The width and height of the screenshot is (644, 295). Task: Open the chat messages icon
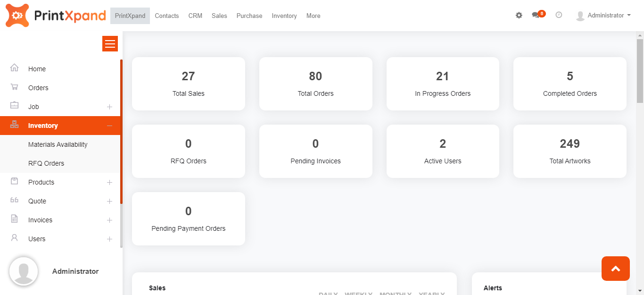point(536,15)
